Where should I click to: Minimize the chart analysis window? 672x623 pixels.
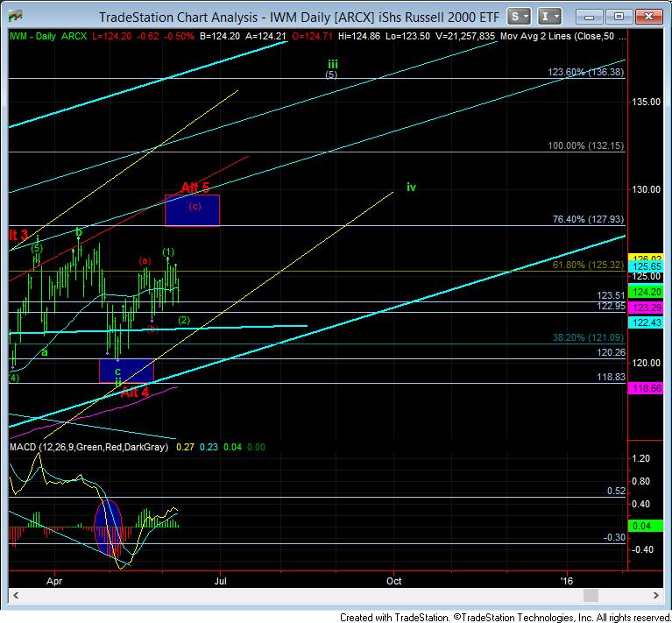(590, 17)
